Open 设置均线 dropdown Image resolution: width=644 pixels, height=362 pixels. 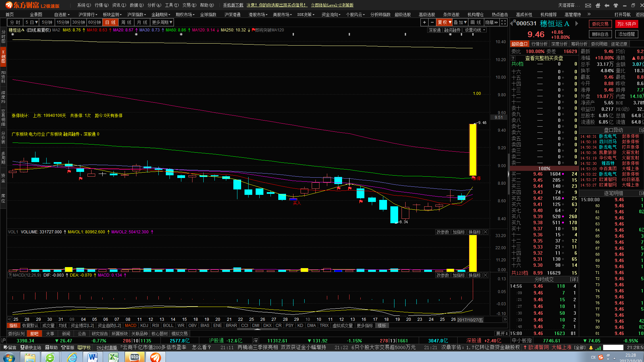tap(475, 30)
